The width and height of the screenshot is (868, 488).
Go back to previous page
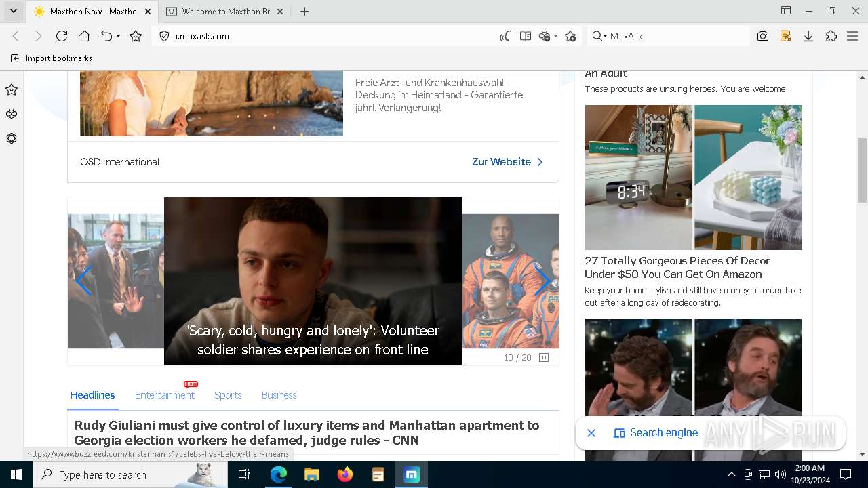[16, 36]
